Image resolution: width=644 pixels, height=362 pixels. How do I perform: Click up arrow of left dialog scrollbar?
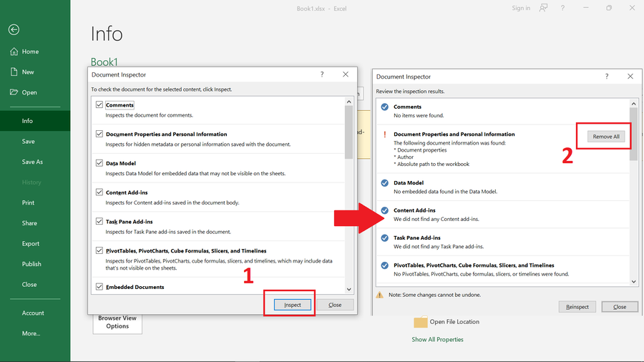(x=348, y=102)
